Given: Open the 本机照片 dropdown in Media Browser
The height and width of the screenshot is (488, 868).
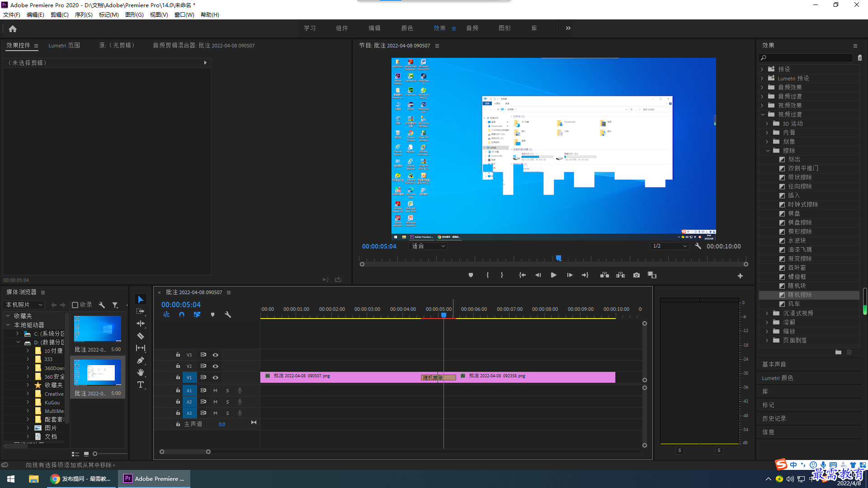Looking at the screenshot, I should (24, 305).
